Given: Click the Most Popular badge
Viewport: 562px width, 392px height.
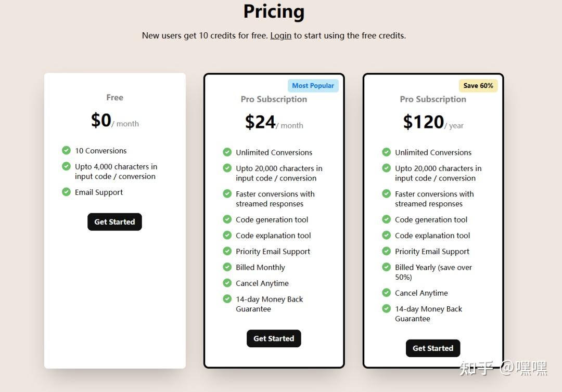Looking at the screenshot, I should click(313, 86).
